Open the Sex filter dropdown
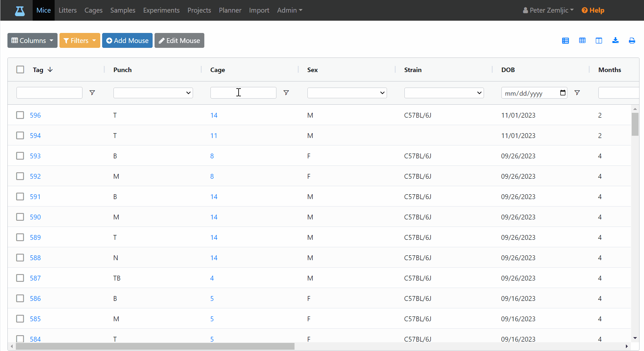The image size is (644, 351). pyautogui.click(x=347, y=93)
